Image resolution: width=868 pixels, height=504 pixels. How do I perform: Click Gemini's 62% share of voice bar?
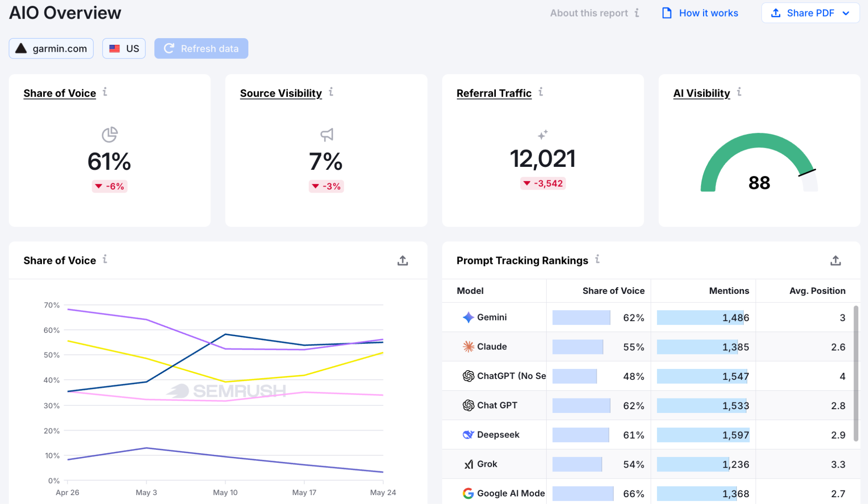(581, 318)
